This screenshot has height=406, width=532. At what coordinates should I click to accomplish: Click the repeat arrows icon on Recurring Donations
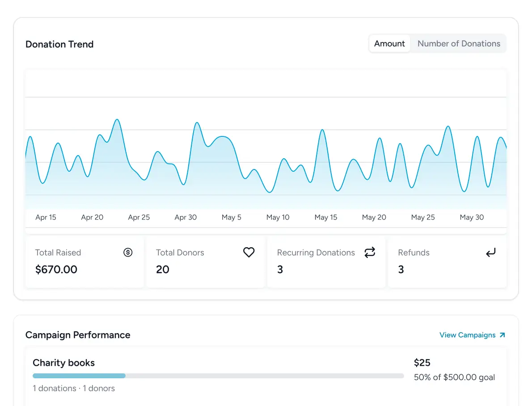click(x=370, y=252)
